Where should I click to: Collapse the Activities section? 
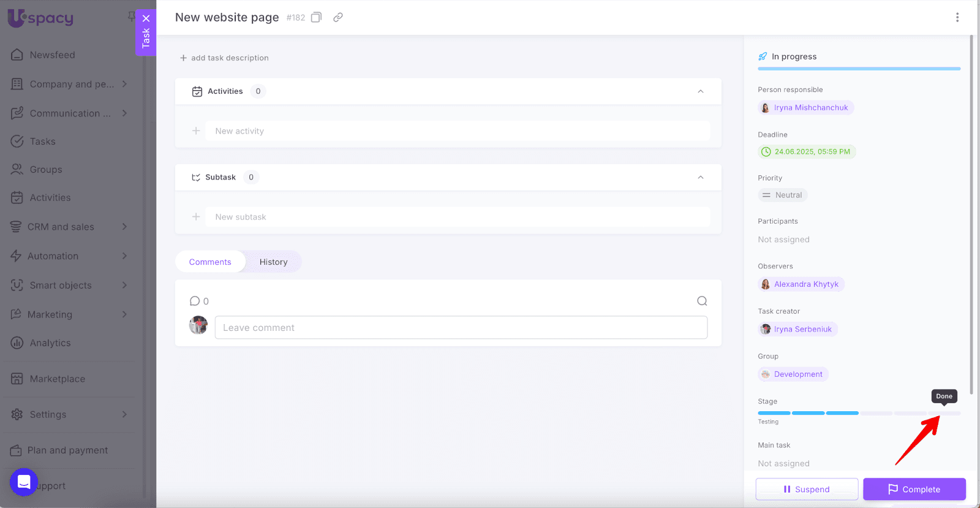701,91
